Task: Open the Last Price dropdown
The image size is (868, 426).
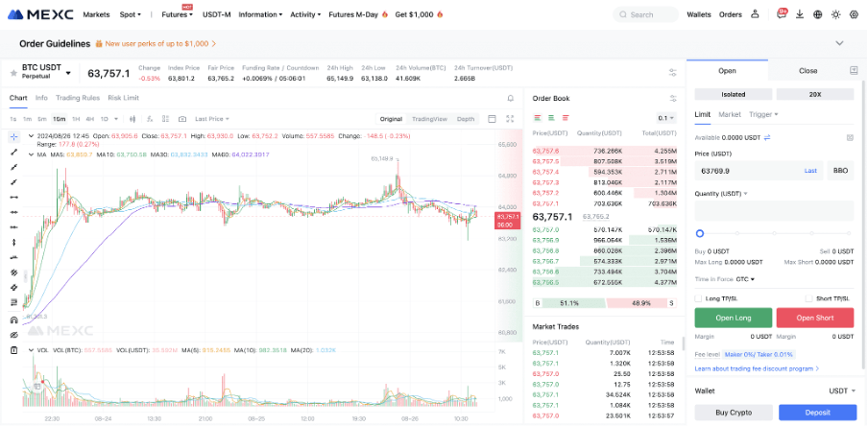Action: point(212,119)
